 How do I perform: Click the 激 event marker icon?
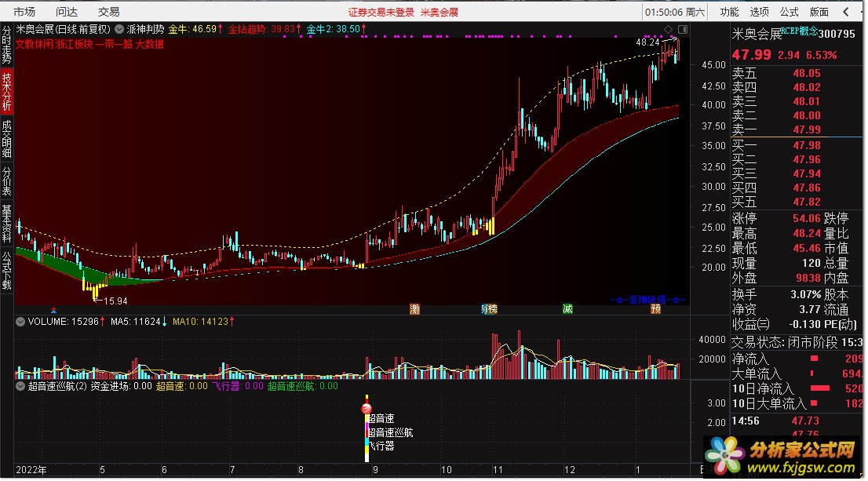(414, 309)
